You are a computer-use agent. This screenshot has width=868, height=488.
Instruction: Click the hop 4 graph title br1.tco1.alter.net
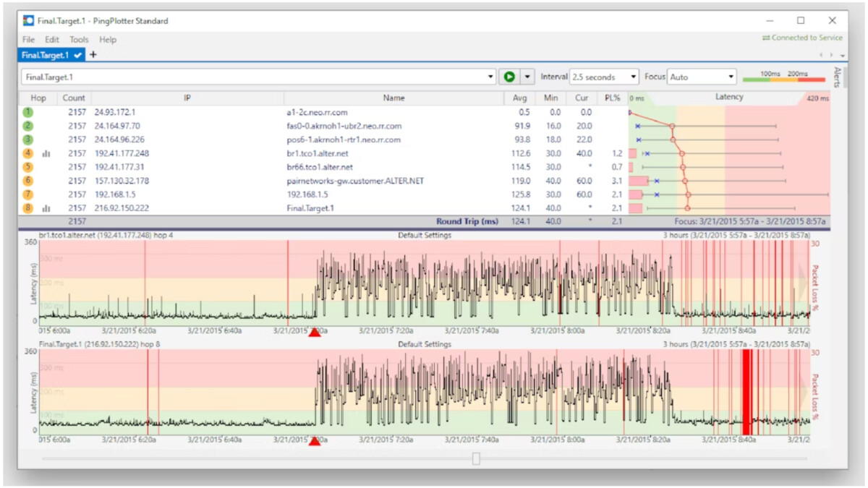(106, 235)
